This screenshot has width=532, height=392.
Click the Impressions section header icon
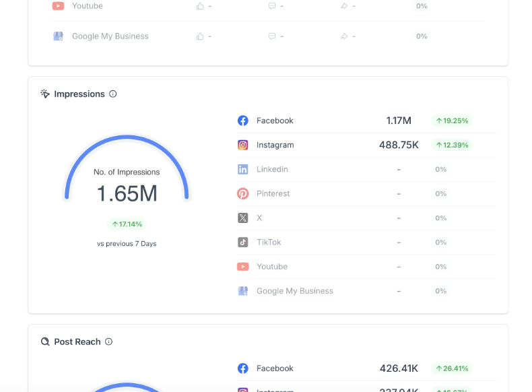(45, 94)
